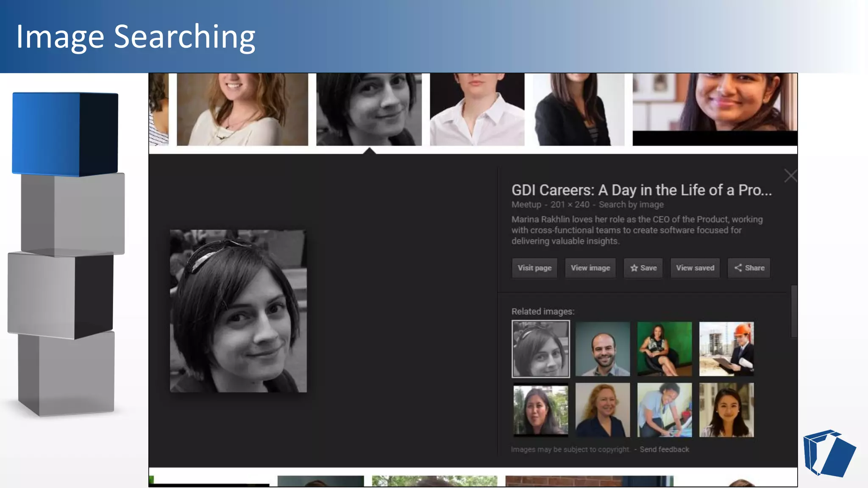The image size is (868, 488).
Task: Open the View saved button
Action: (695, 268)
